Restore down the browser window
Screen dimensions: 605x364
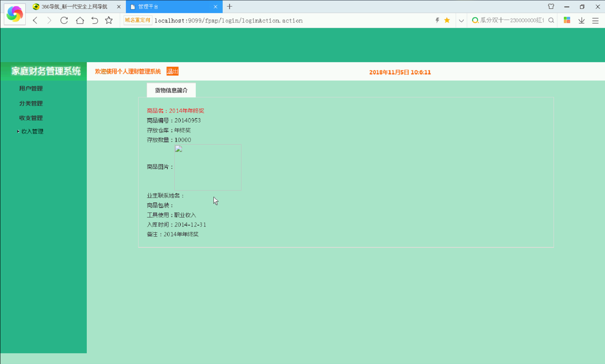point(582,7)
